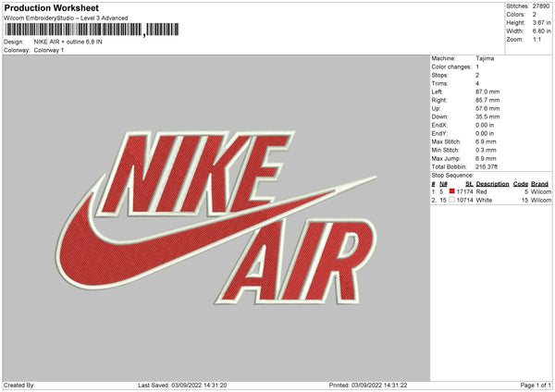This screenshot has width=555, height=392.
Task: Click the Width value 6.80 in
Action: (x=541, y=31)
